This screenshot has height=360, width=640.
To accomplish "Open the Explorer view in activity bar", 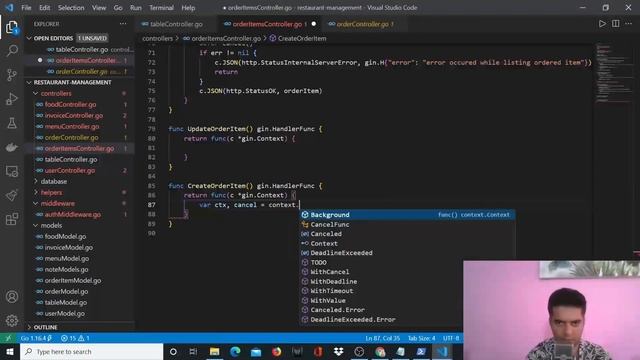I will click(x=12, y=27).
